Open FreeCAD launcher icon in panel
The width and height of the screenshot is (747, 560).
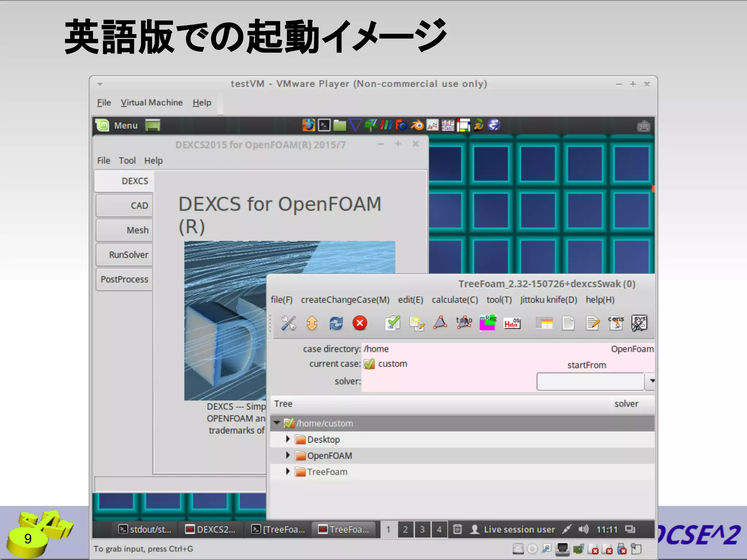(401, 125)
